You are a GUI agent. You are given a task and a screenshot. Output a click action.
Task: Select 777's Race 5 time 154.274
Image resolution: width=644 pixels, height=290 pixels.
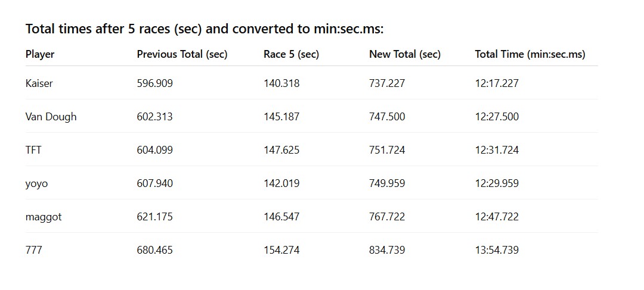click(281, 250)
